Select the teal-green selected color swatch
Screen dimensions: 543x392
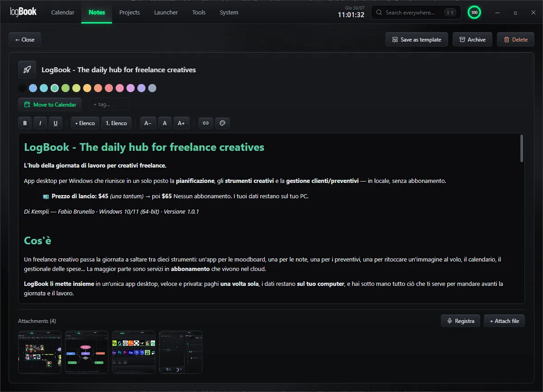[x=55, y=88]
